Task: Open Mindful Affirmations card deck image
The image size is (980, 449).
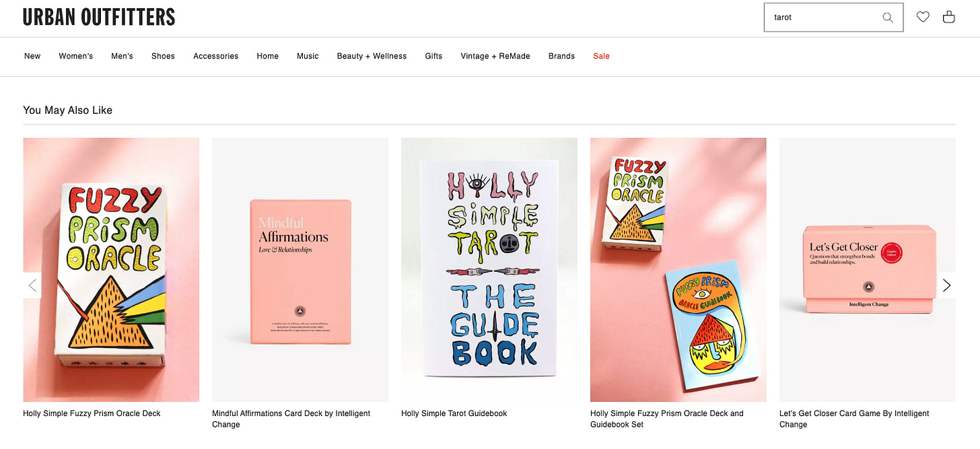Action: tap(300, 270)
